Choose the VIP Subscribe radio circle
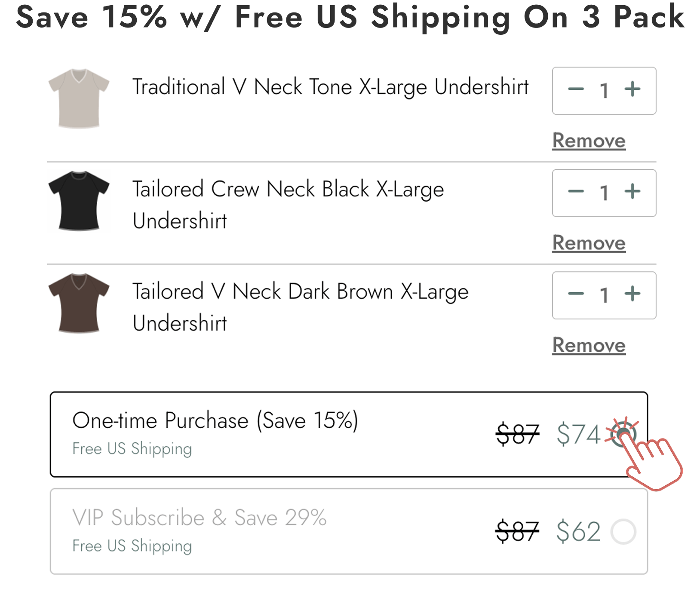 [623, 532]
